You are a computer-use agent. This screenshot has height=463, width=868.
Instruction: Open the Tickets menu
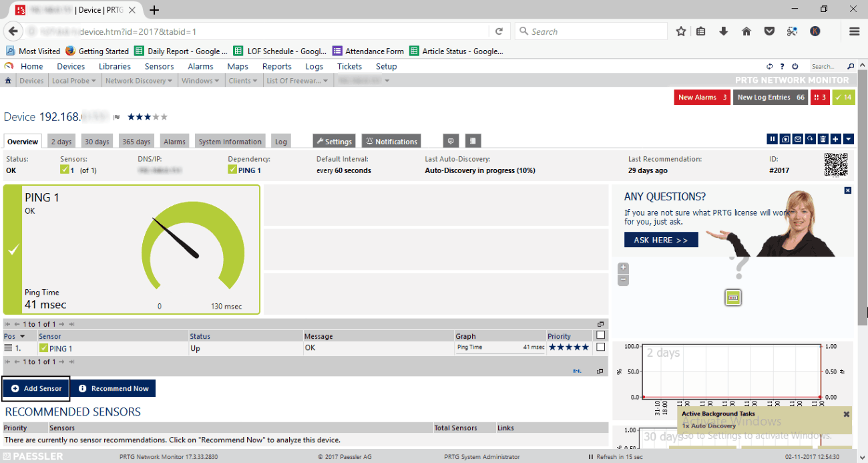click(349, 66)
